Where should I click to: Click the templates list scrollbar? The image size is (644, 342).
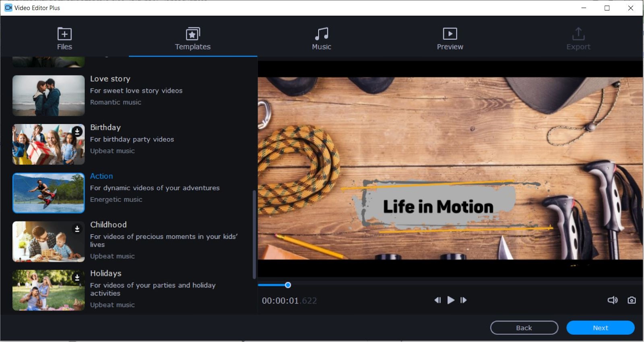(254, 235)
